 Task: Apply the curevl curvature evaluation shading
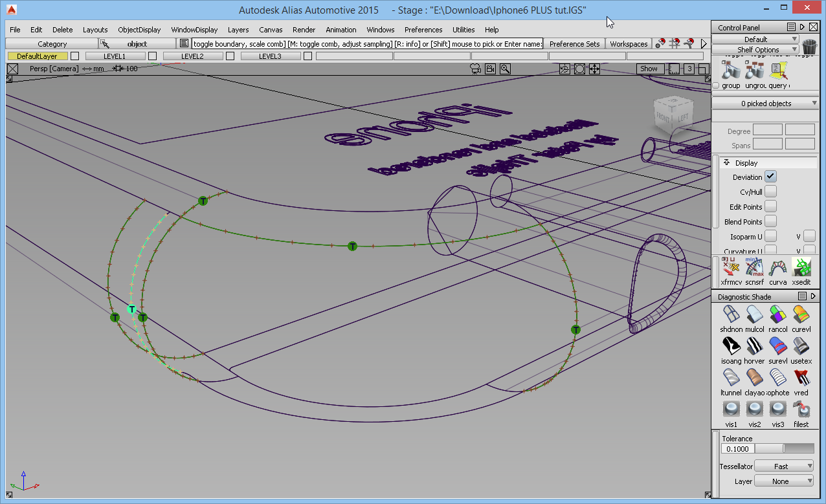tap(801, 314)
